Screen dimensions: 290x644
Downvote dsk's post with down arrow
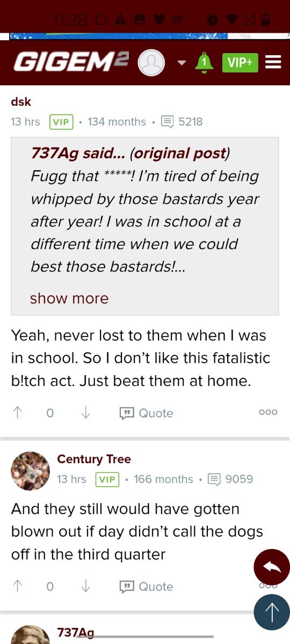point(85,413)
